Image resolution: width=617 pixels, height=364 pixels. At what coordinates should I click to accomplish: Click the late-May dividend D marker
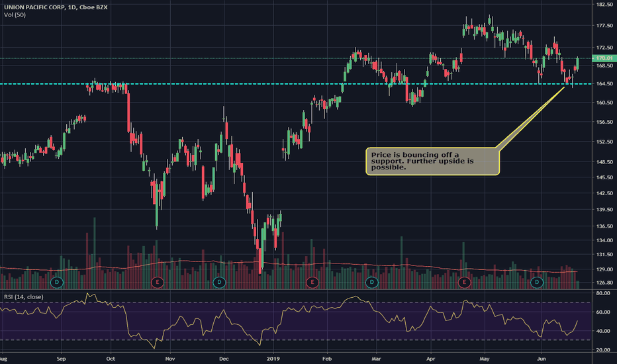(x=537, y=282)
